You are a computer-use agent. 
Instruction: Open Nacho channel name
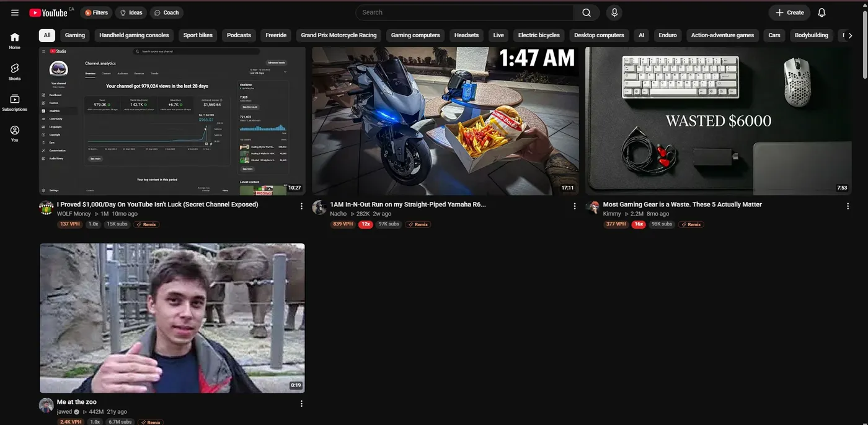tap(339, 214)
